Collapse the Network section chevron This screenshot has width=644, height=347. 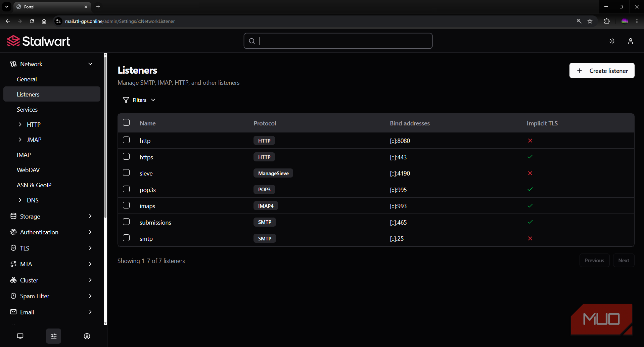90,64
